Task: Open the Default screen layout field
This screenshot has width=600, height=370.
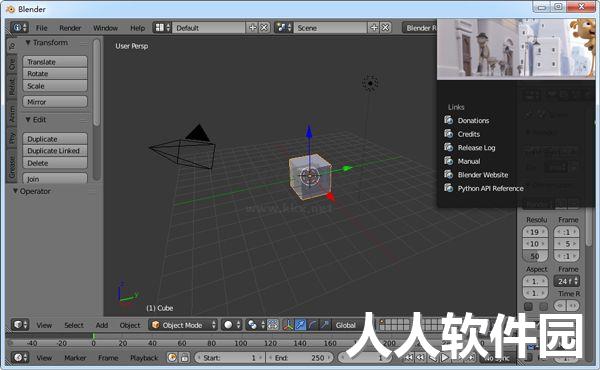Action: 209,28
